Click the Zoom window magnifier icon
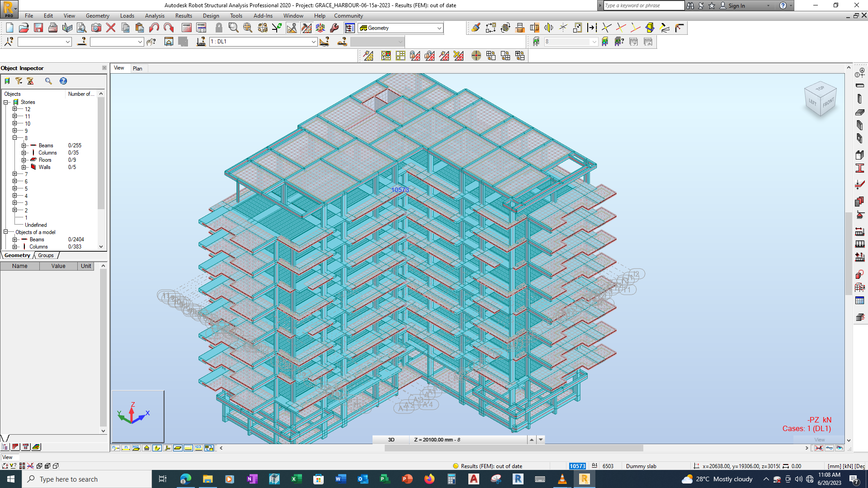Screen dimensions: 868x488 tap(233, 28)
